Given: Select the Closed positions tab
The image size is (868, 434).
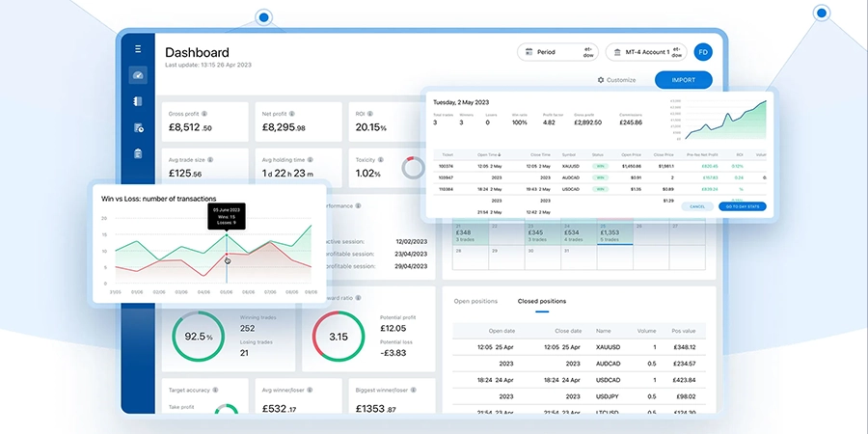Looking at the screenshot, I should [x=542, y=302].
